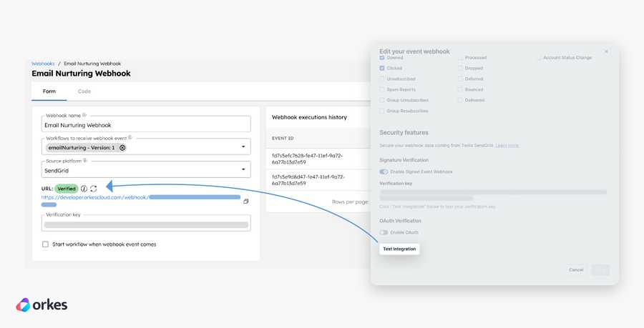Click the info icon beside the Verified badge
Viewport: 644px width, 328px height.
pyautogui.click(x=84, y=189)
